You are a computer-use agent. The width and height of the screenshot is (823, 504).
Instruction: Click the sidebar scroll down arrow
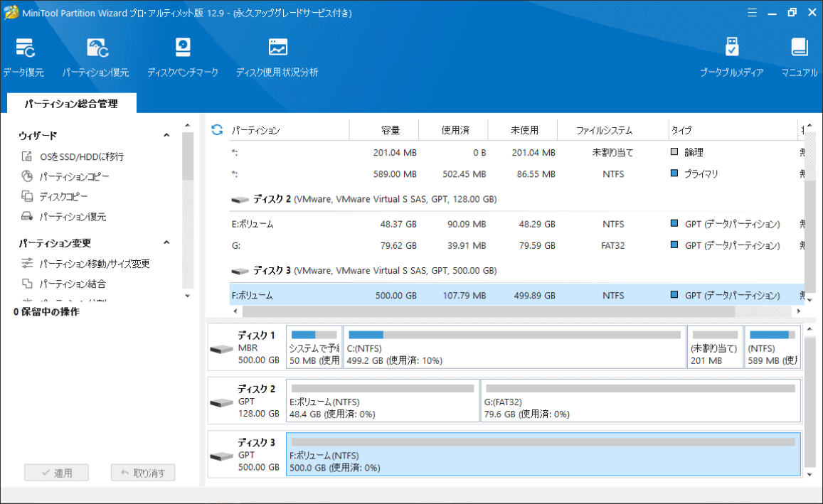[187, 296]
